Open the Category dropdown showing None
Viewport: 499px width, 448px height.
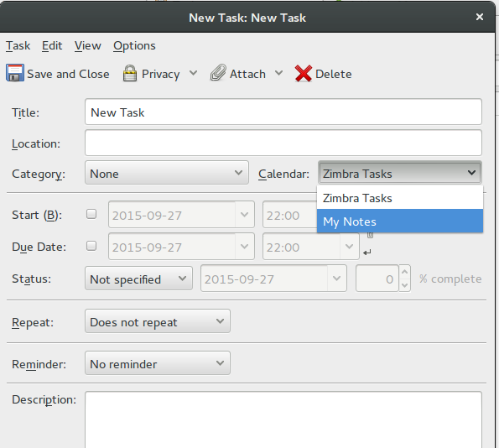click(167, 173)
